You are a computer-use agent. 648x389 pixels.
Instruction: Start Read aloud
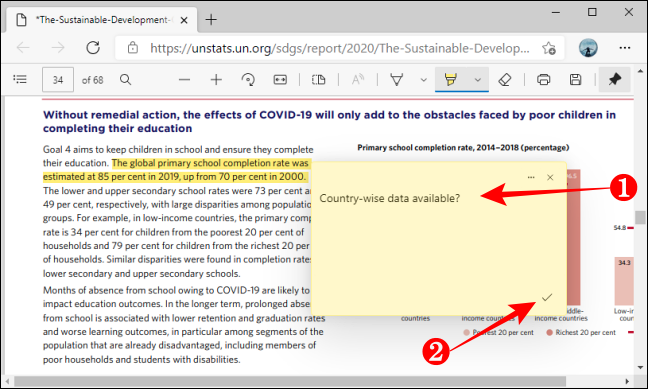[x=358, y=79]
